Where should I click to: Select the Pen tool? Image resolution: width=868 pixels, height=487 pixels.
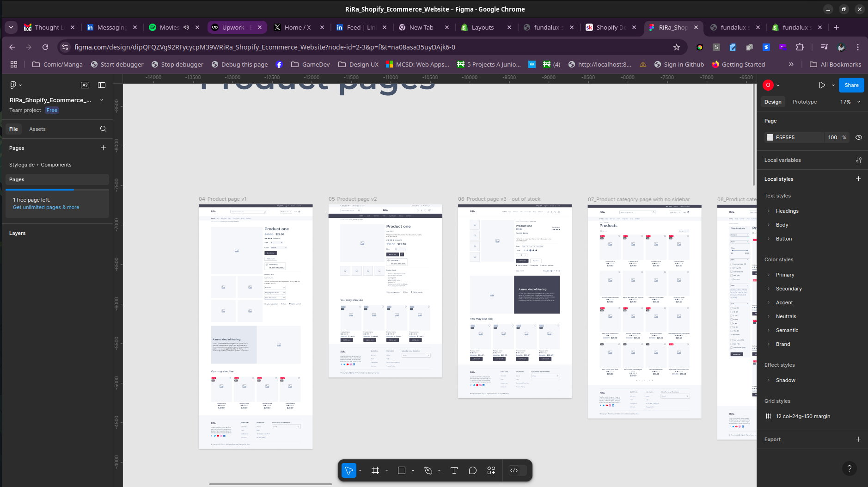click(428, 470)
